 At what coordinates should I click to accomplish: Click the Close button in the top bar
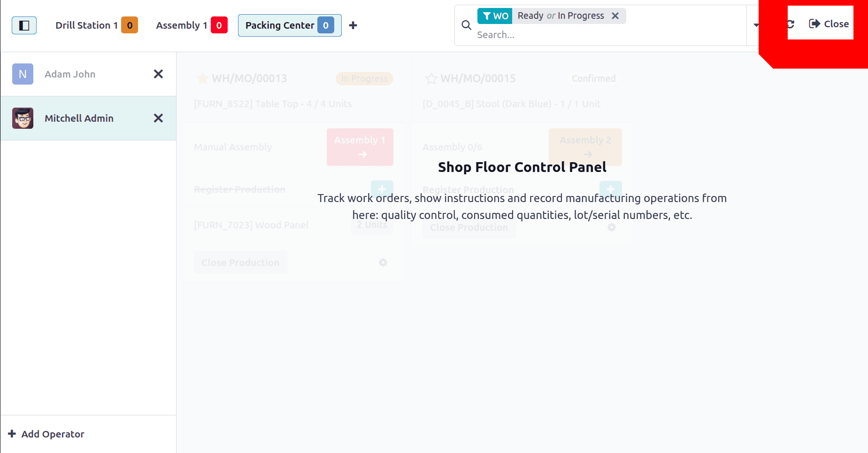[829, 24]
